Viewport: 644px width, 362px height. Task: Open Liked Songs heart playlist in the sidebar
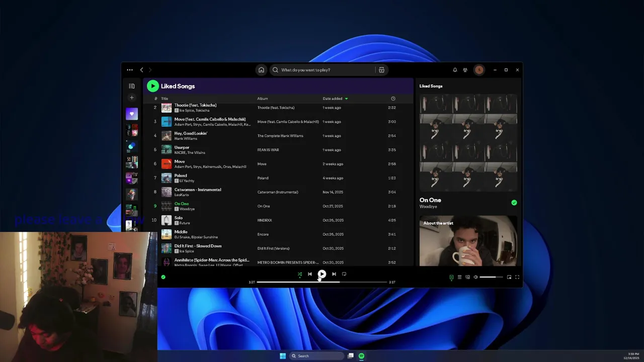tap(132, 114)
